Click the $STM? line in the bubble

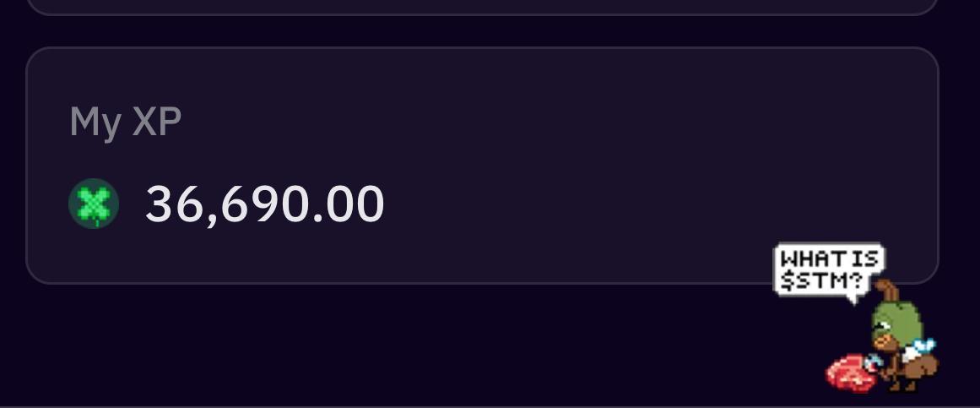pyautogui.click(x=822, y=281)
